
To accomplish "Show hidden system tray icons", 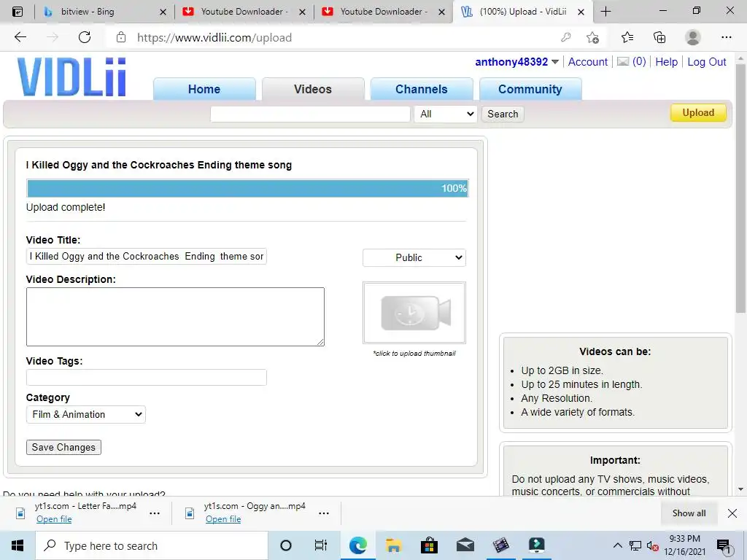I will (617, 545).
